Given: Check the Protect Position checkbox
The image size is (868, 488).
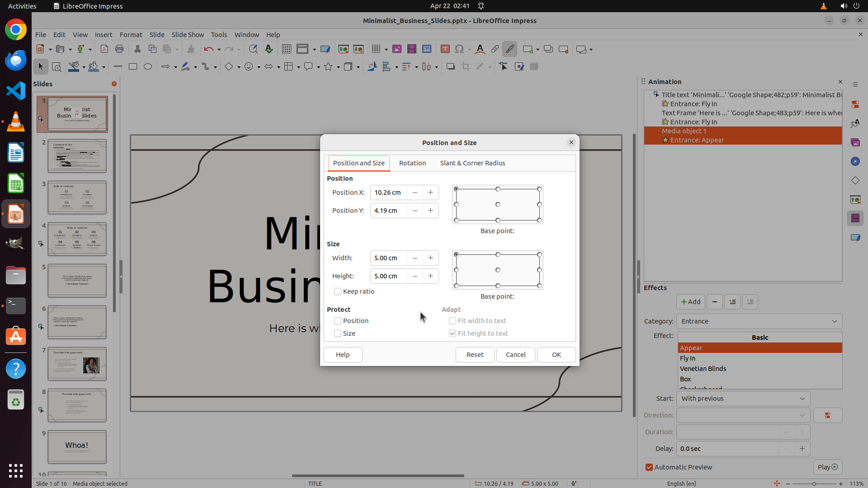Looking at the screenshot, I should pyautogui.click(x=338, y=321).
